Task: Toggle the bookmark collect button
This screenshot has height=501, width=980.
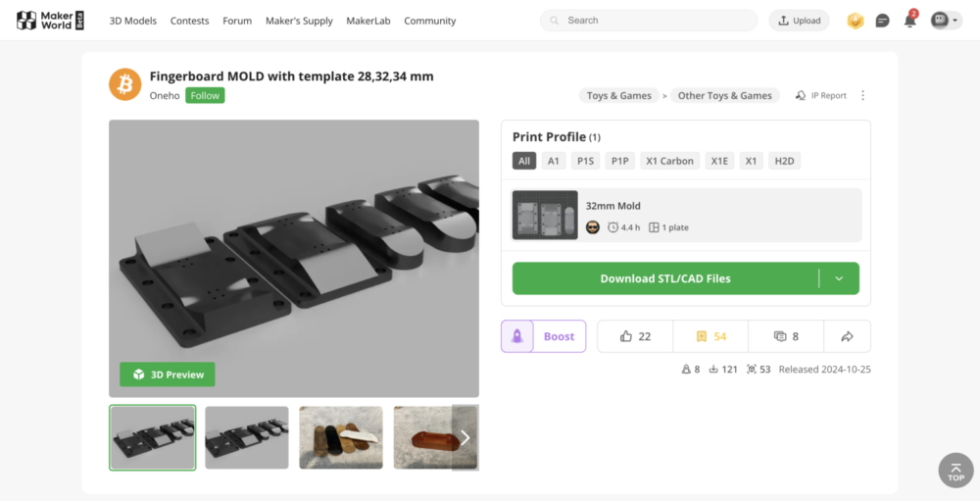Action: coord(710,336)
